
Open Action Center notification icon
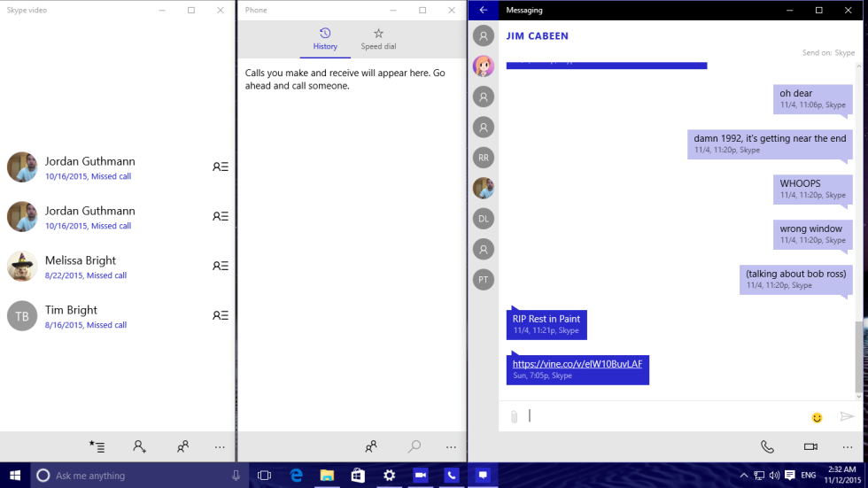pyautogui.click(x=790, y=476)
